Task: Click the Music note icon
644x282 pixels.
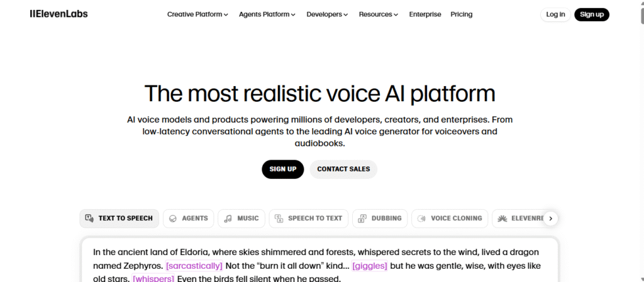Action: click(228, 219)
